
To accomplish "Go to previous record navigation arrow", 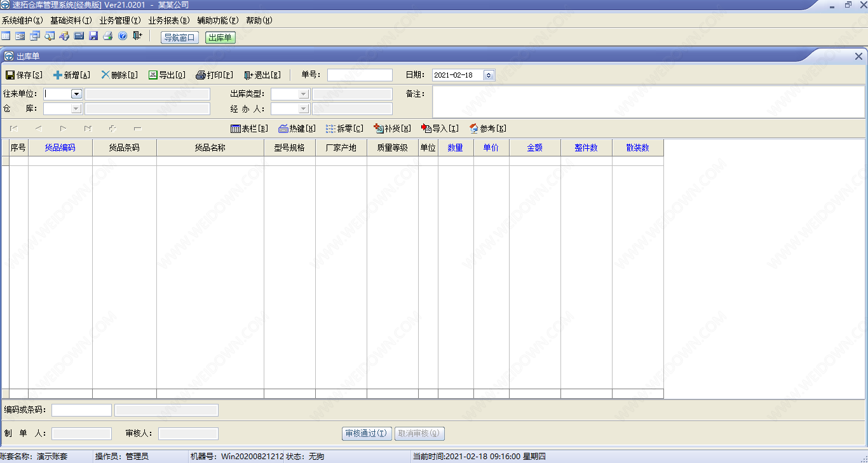I will (38, 128).
